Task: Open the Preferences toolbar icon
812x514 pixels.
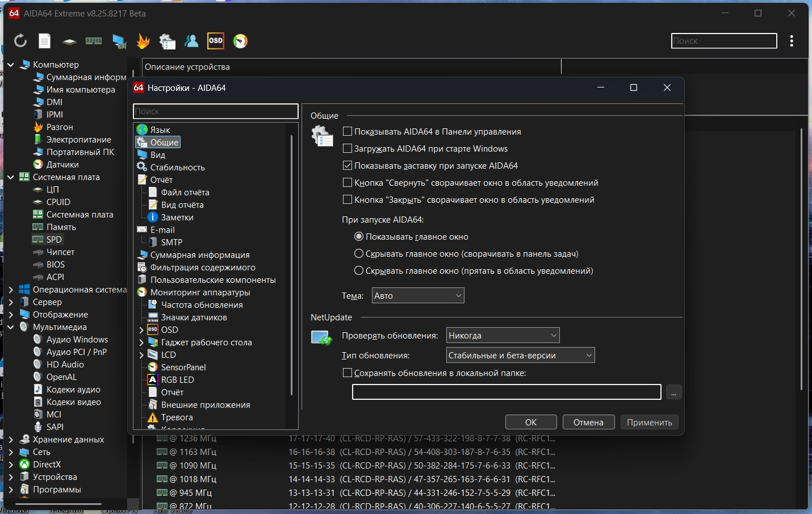Action: [x=167, y=41]
